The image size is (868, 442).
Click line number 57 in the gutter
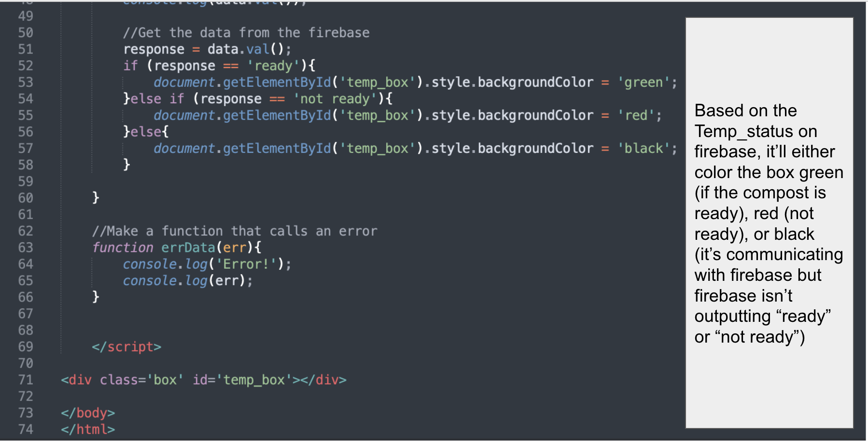[x=26, y=148]
